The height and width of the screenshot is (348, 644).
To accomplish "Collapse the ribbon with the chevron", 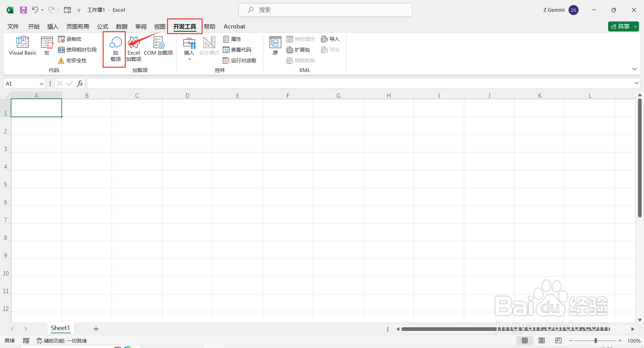I will [x=634, y=69].
